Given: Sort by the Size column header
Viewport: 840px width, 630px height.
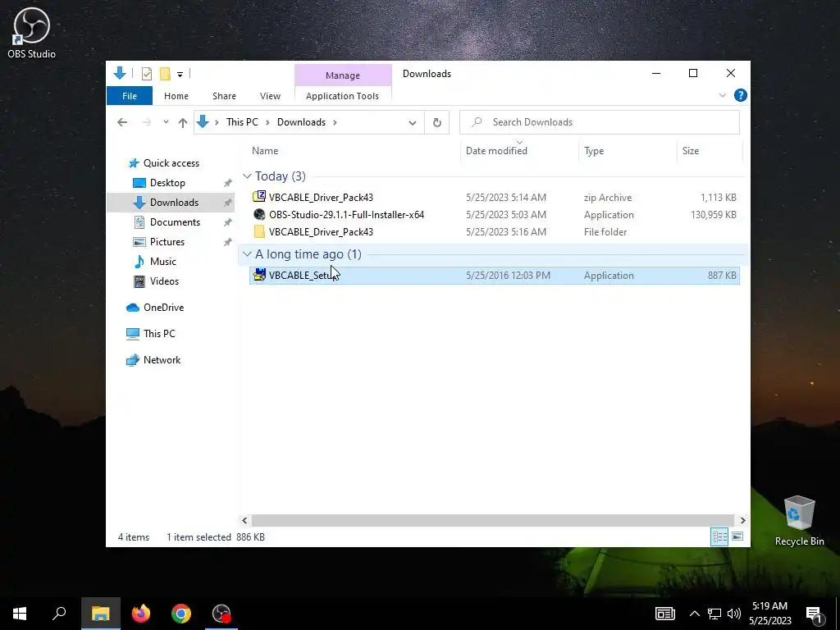Looking at the screenshot, I should point(690,151).
